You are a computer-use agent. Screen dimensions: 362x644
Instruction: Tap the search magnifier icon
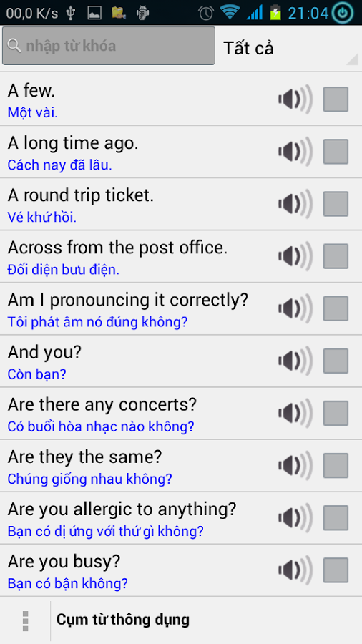coord(14,45)
